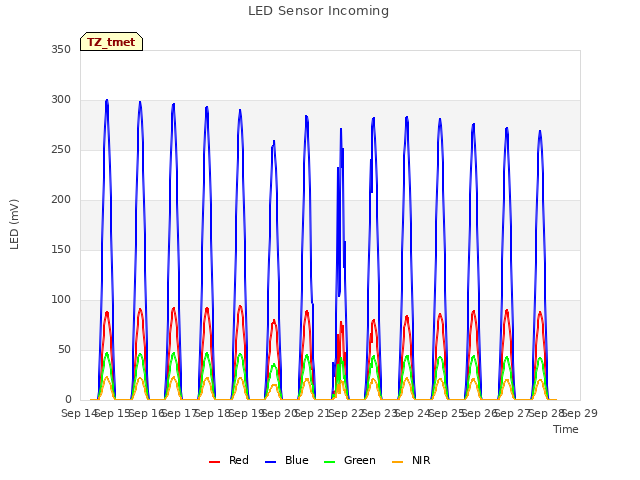Click the 300 y-axis tick label
Viewport: 640px width, 480px height.
pyautogui.click(x=61, y=100)
